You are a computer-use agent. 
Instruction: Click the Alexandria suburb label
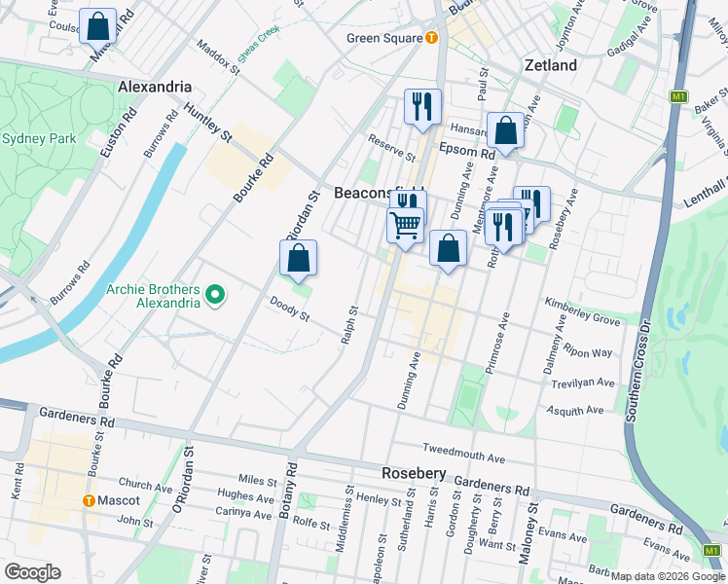(155, 87)
